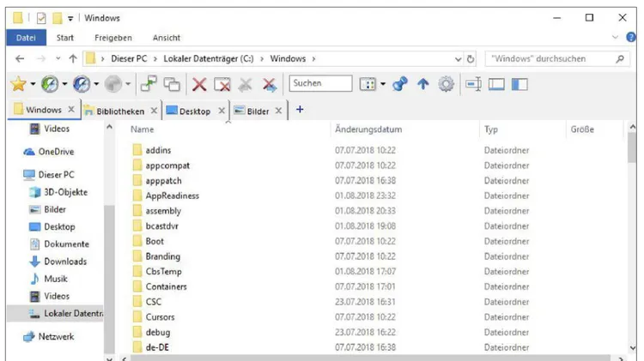Open QTTabBar options gear icon
Image resolution: width=644 pixels, height=361 pixels.
pos(446,84)
